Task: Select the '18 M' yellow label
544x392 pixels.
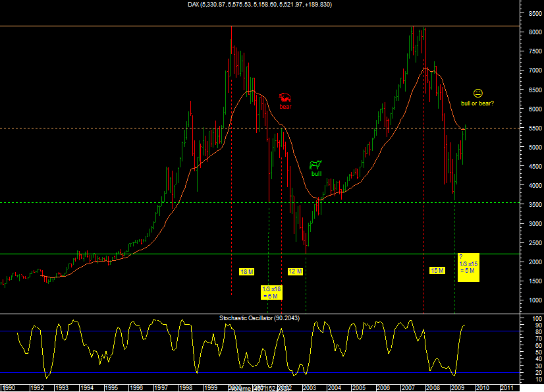Action: (x=247, y=271)
